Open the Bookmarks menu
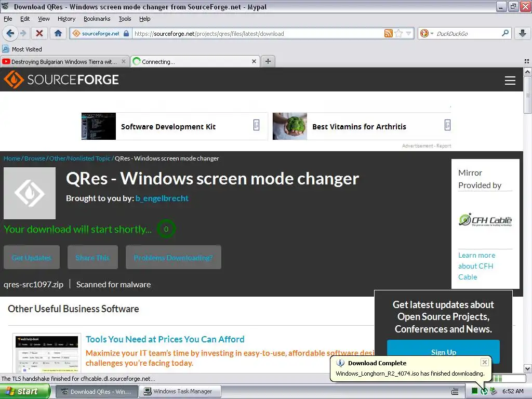 pyautogui.click(x=97, y=19)
